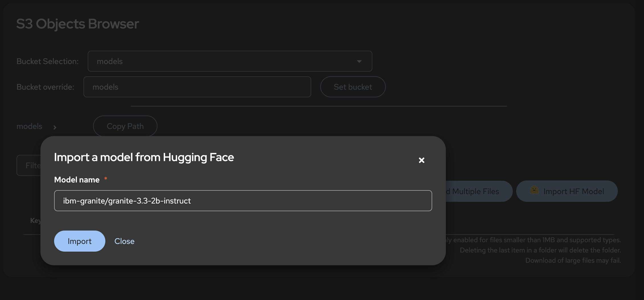Click the Model name field label

[x=77, y=180]
